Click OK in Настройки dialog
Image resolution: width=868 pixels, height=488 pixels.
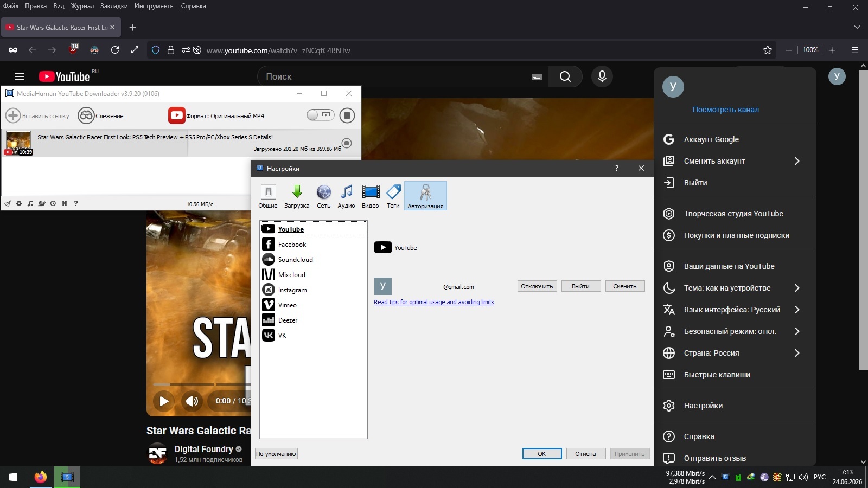542,454
